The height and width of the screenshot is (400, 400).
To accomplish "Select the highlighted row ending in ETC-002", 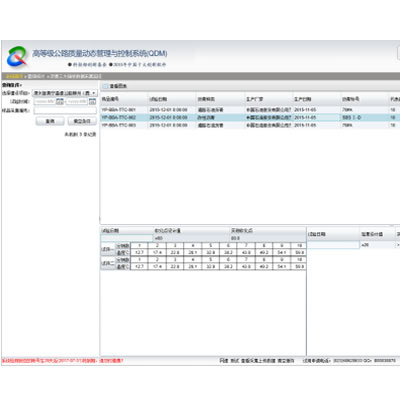I will point(250,117).
